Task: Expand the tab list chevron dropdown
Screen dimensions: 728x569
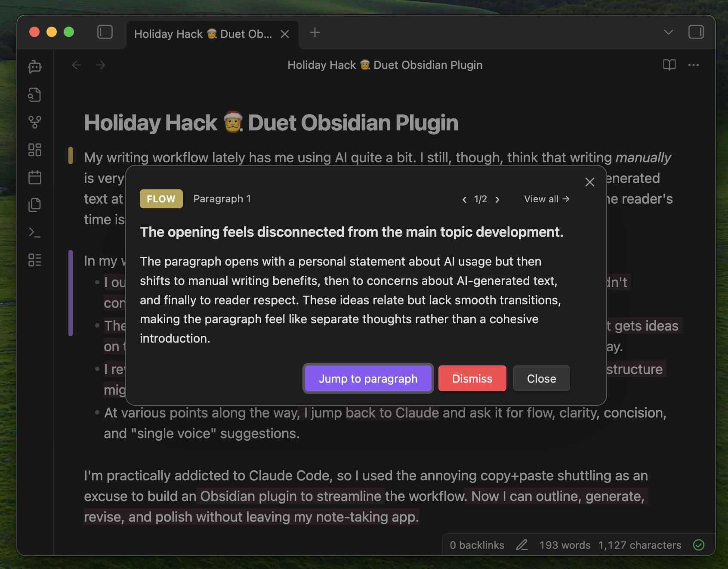Action: coord(668,32)
